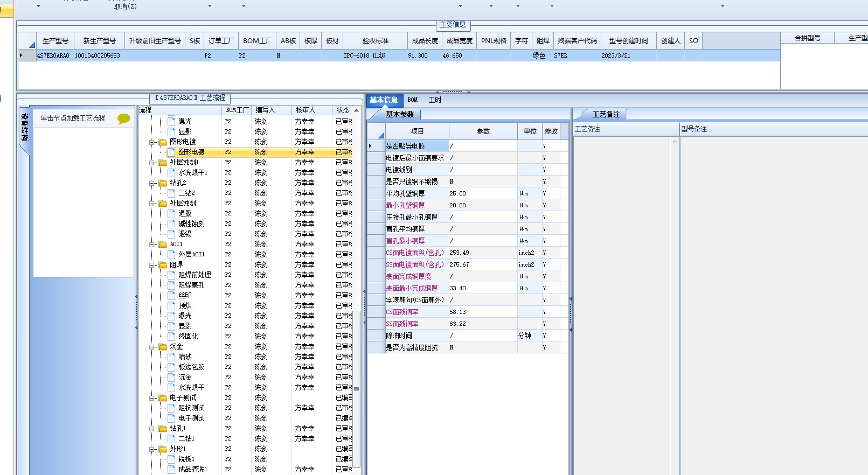Click the 最小孔壁铜厚 value 20.00

(483, 205)
